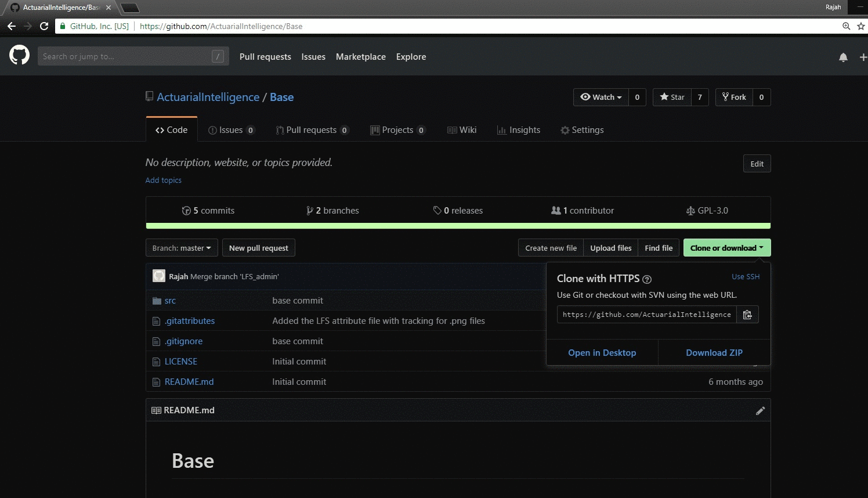Open the stargazers count 7
Screen dimensions: 868x498
point(700,97)
